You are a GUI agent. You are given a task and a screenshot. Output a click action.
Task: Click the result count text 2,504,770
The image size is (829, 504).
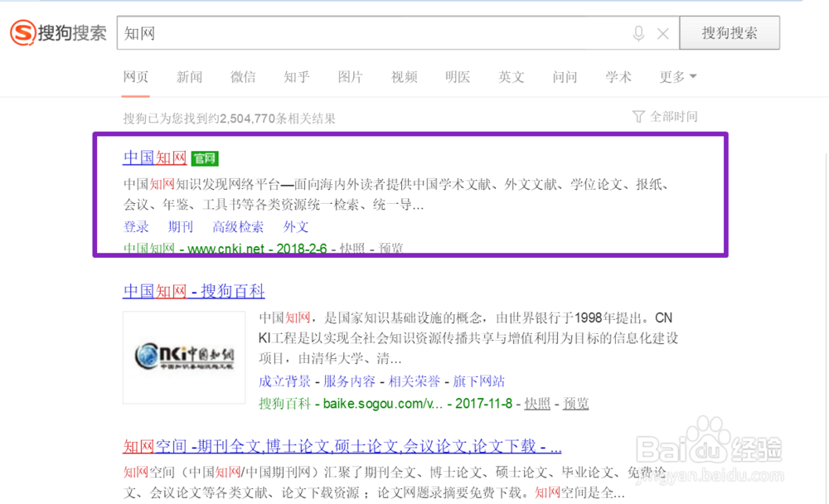point(247,119)
